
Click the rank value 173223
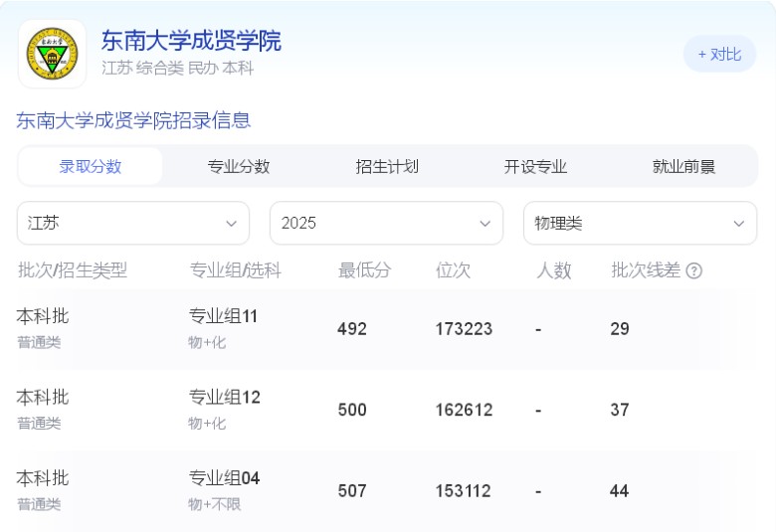[464, 329]
